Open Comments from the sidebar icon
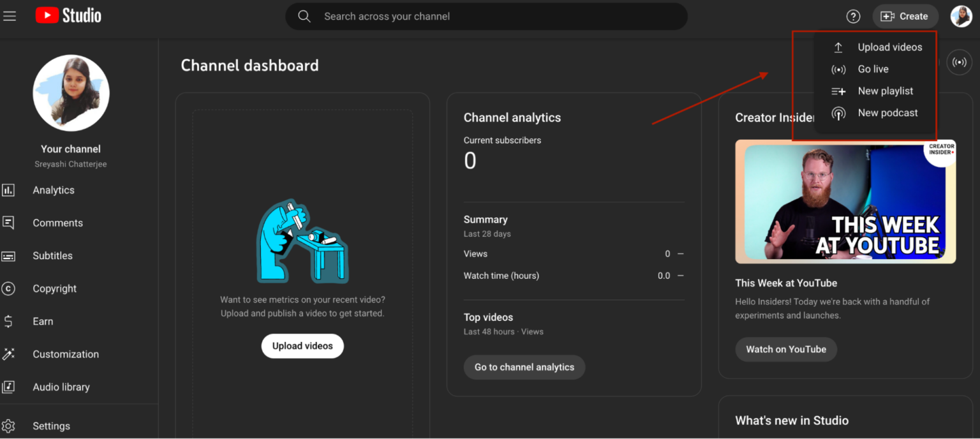The height and width of the screenshot is (439, 980). point(8,223)
